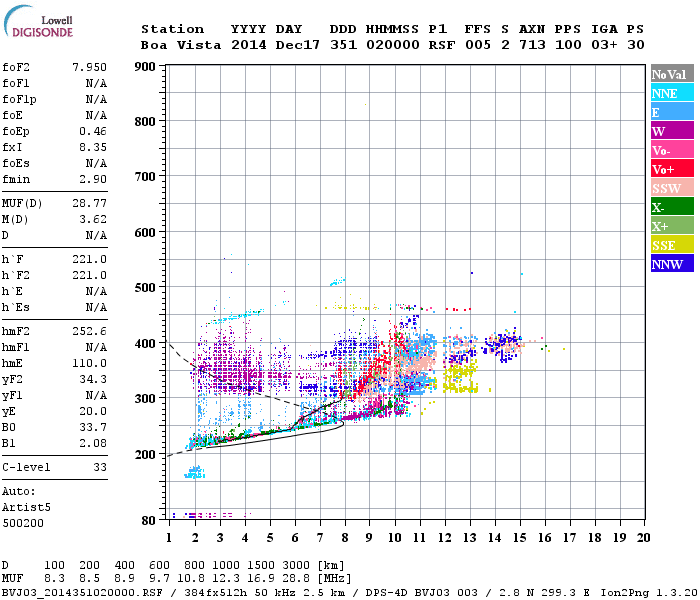Select the Vo+ red legend swatch
This screenshot has height=600, width=700.
(672, 169)
